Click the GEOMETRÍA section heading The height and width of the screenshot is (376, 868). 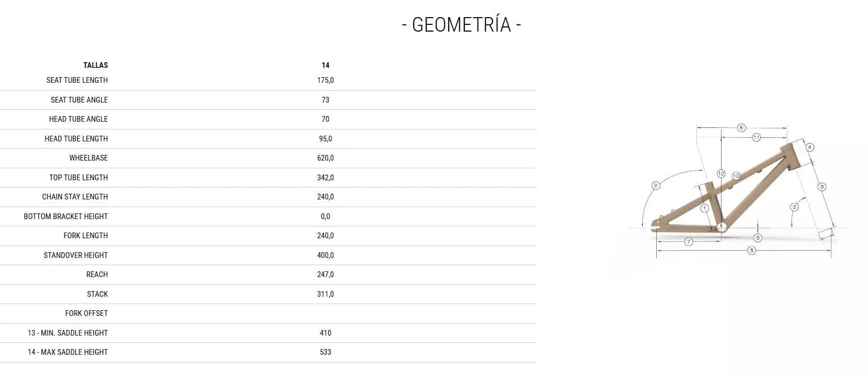461,25
